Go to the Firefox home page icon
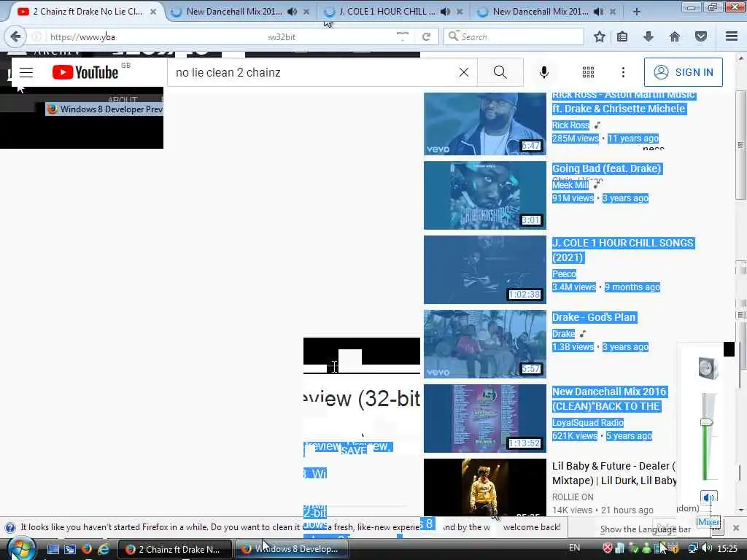747x560 pixels. point(675,36)
